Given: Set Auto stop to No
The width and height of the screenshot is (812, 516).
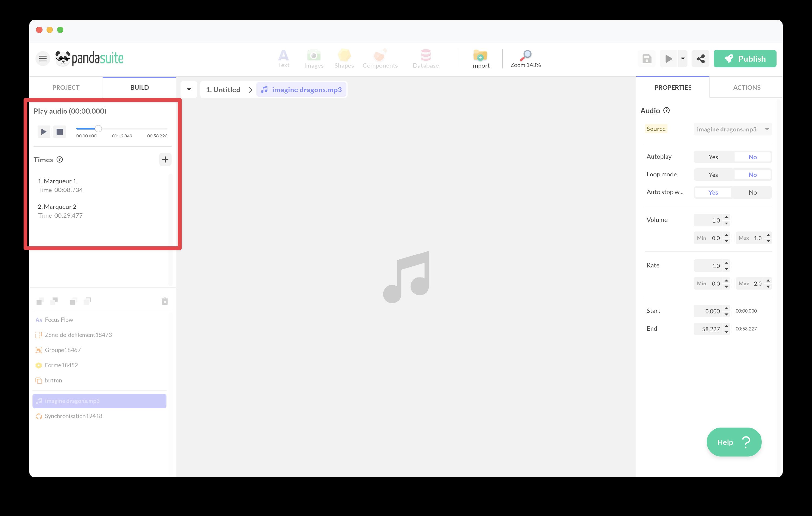Looking at the screenshot, I should pyautogui.click(x=752, y=193).
